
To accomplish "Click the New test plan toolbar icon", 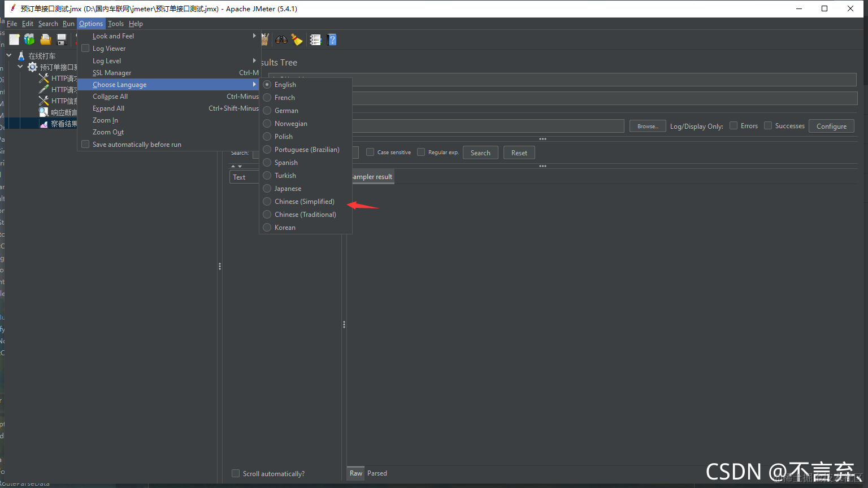I will pos(14,40).
